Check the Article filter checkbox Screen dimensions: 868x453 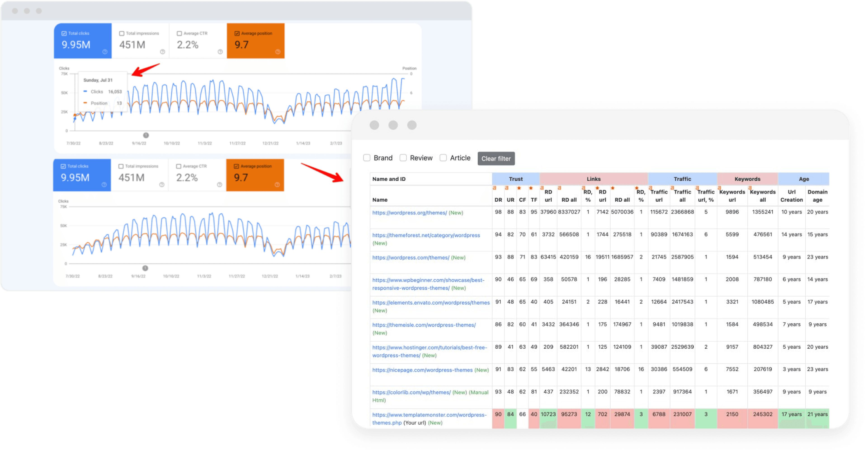point(443,158)
